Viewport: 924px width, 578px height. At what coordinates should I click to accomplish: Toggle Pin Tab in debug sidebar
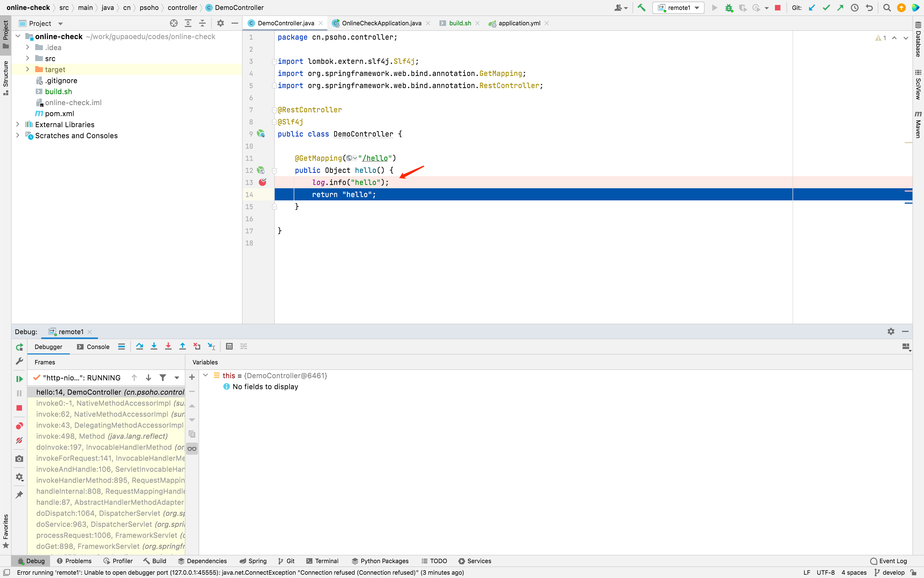(19, 495)
